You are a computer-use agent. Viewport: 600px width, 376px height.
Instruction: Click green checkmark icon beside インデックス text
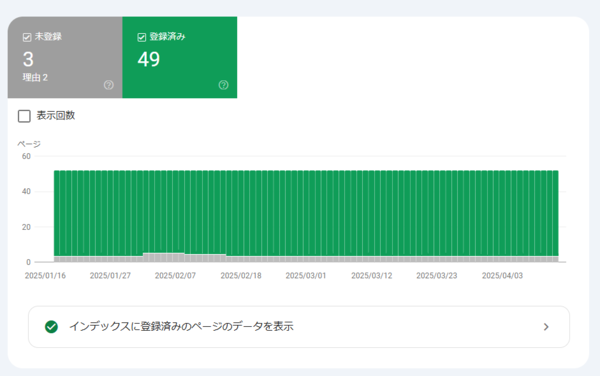point(51,327)
